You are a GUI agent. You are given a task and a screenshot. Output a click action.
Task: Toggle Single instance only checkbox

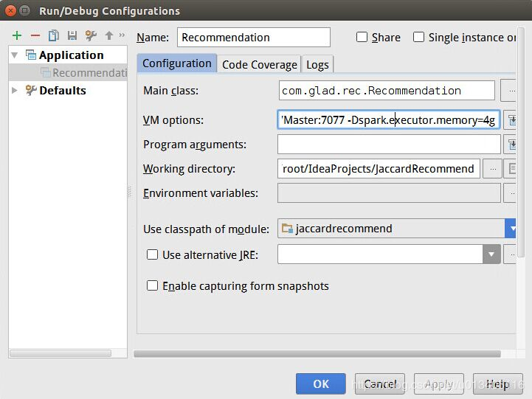tap(418, 38)
